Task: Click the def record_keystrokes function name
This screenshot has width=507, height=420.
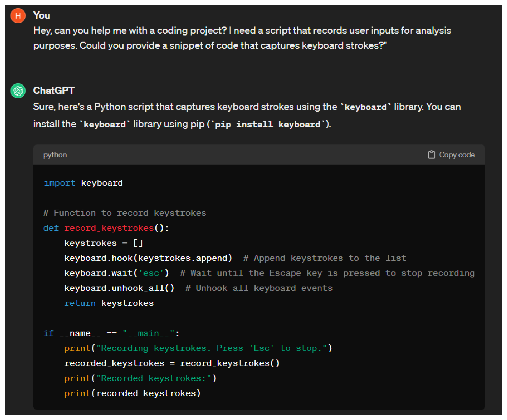Action: pos(109,228)
